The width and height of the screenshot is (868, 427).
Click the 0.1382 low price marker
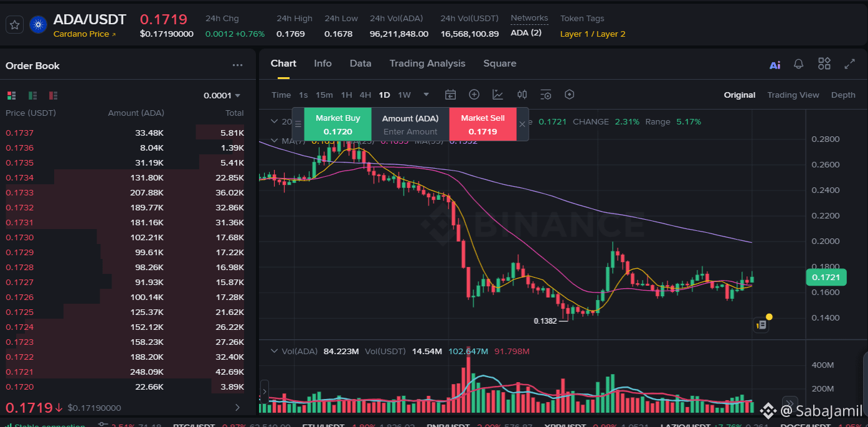coord(545,321)
